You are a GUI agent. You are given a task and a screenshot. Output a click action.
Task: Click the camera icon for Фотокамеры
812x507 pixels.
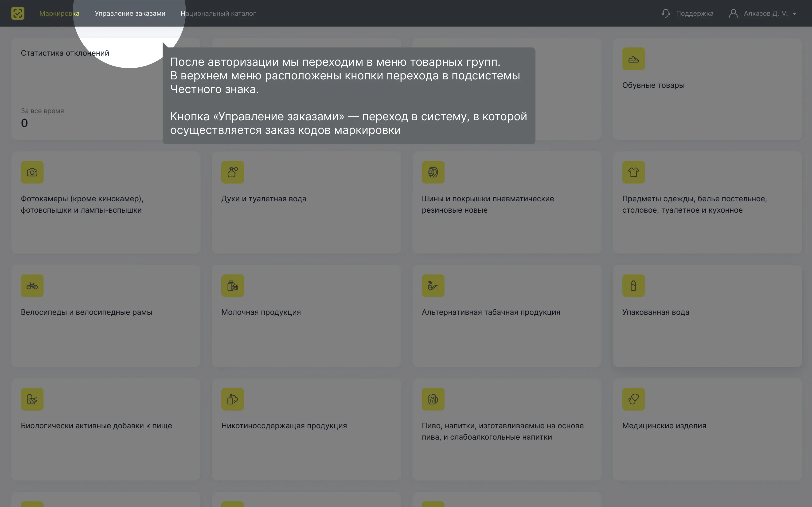32,172
